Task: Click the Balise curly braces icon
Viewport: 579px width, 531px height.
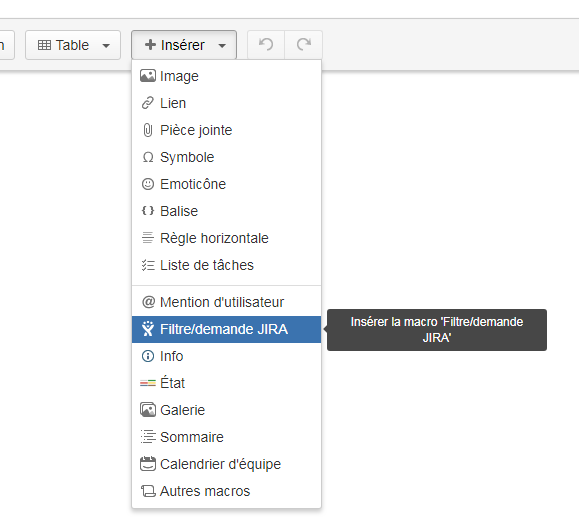Action: point(148,211)
